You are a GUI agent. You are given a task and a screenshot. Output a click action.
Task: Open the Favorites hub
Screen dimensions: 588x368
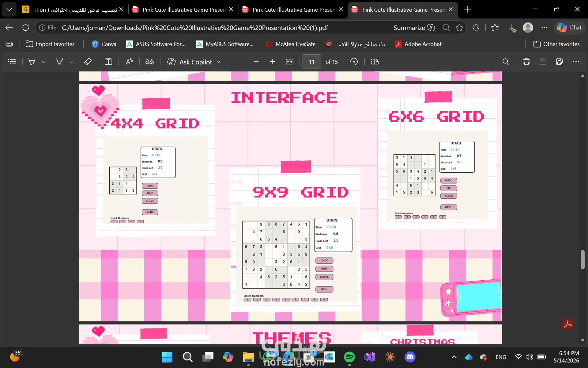pyautogui.click(x=495, y=28)
